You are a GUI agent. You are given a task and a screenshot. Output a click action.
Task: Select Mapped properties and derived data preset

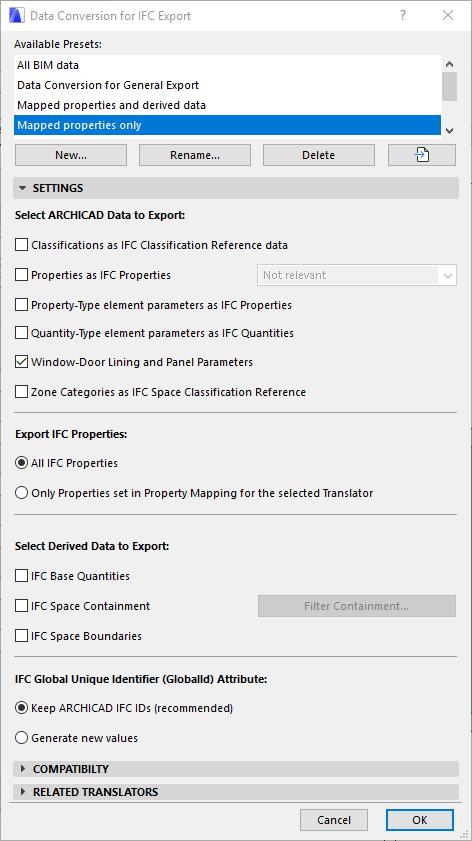tap(227, 105)
